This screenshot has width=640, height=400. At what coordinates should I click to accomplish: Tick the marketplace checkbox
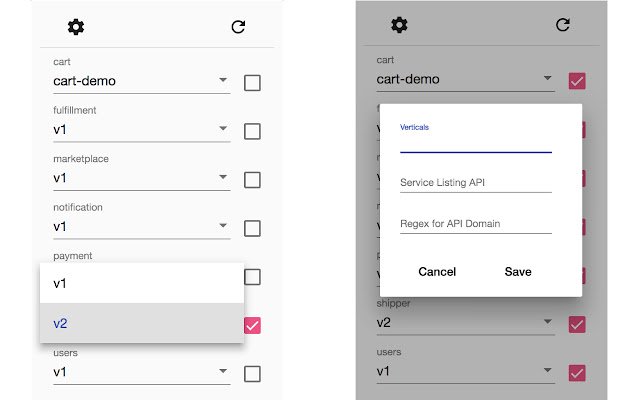point(252,180)
